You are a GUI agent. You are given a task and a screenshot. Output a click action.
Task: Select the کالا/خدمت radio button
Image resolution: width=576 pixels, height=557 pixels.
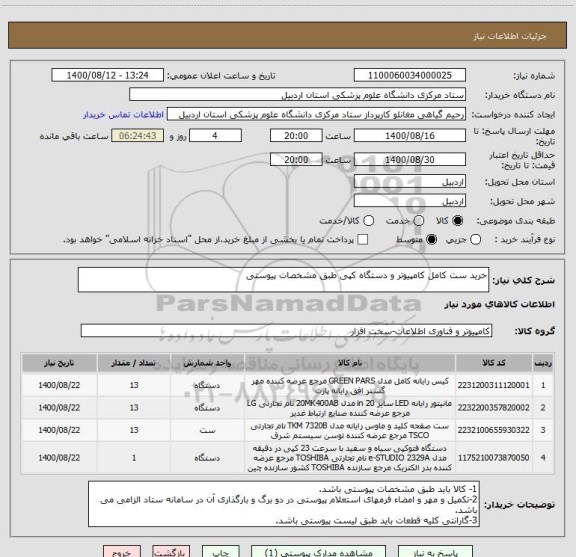368,221
